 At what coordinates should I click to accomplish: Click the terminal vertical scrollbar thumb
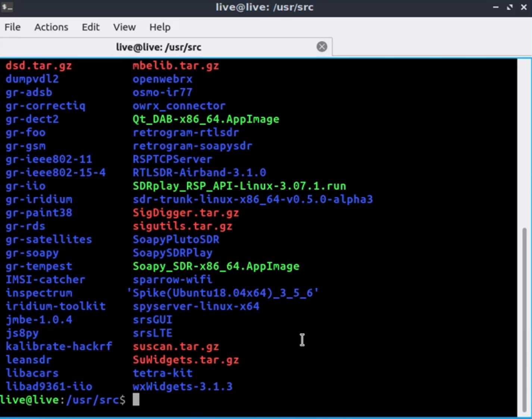(x=525, y=319)
